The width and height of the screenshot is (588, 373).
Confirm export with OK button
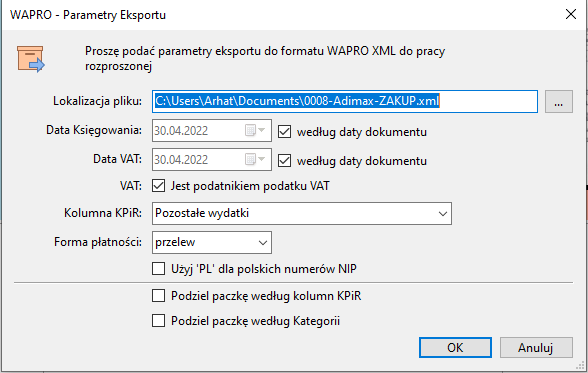point(455,348)
